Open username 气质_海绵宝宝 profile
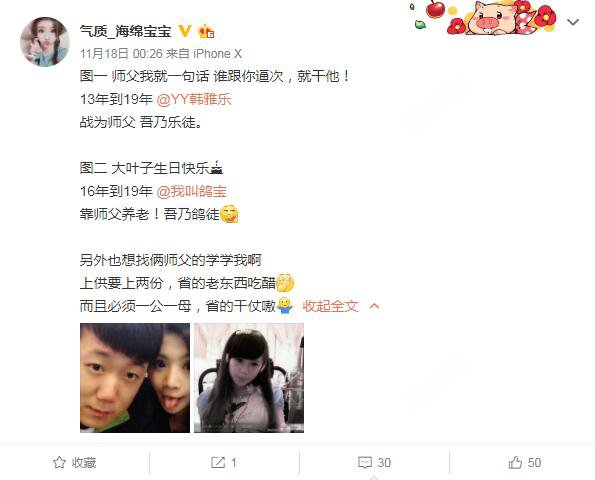 (x=126, y=31)
